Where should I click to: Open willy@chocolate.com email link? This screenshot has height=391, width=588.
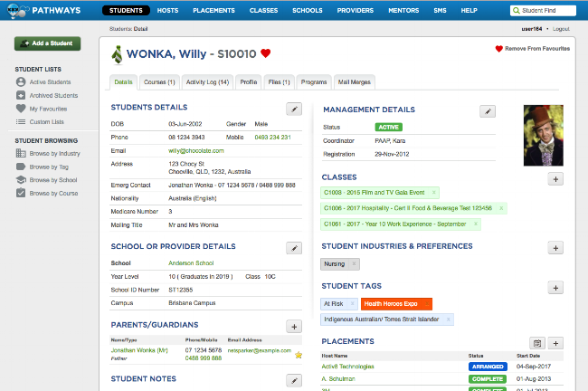(x=196, y=151)
